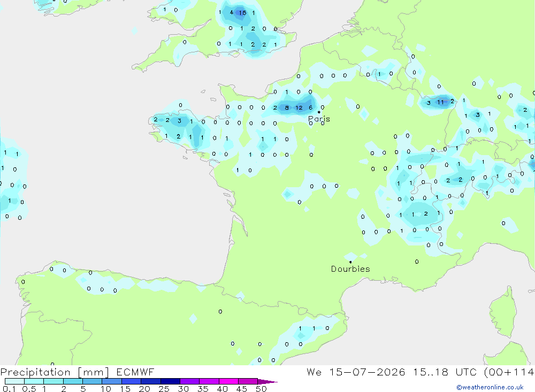Click the '40' legend scale label
535x392 pixels.
[222, 389]
